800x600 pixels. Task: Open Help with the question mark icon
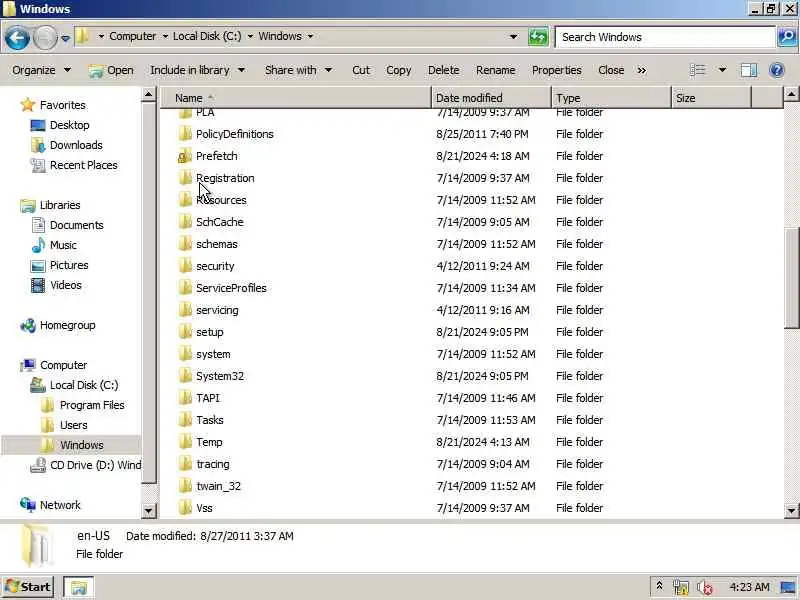click(777, 70)
